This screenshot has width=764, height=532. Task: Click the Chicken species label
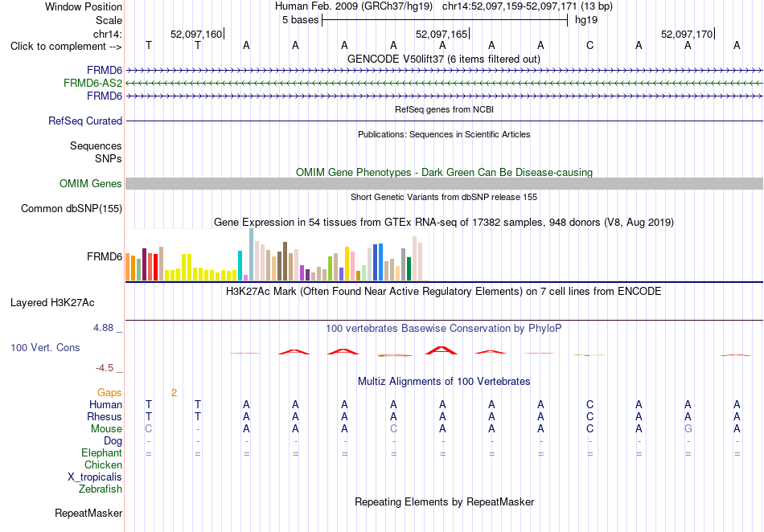[103, 464]
